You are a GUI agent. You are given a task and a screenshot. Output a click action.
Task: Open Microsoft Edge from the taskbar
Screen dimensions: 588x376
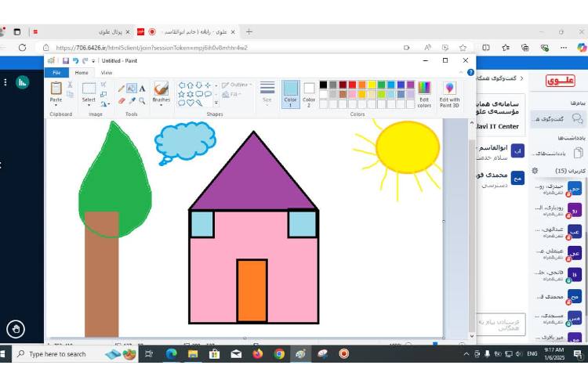pos(171,354)
